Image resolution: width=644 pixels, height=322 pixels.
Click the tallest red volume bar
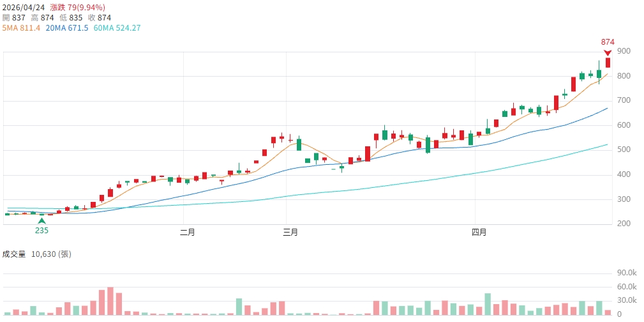click(x=110, y=301)
